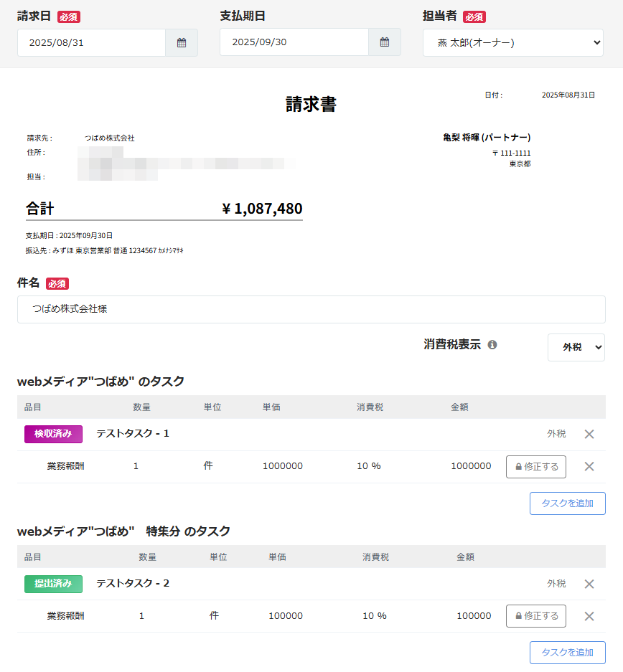Click 10 % tax on 1000000 row

[x=369, y=466]
